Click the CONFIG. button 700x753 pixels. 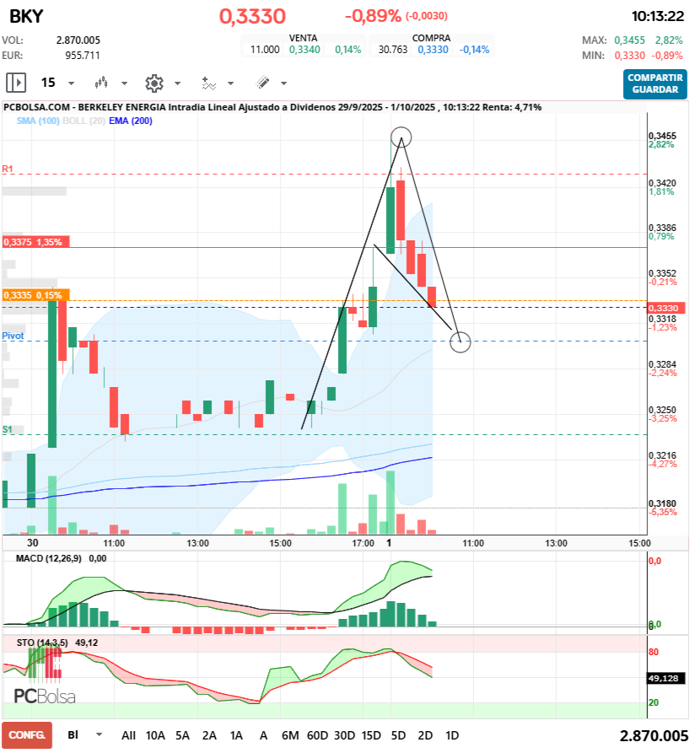click(x=27, y=735)
